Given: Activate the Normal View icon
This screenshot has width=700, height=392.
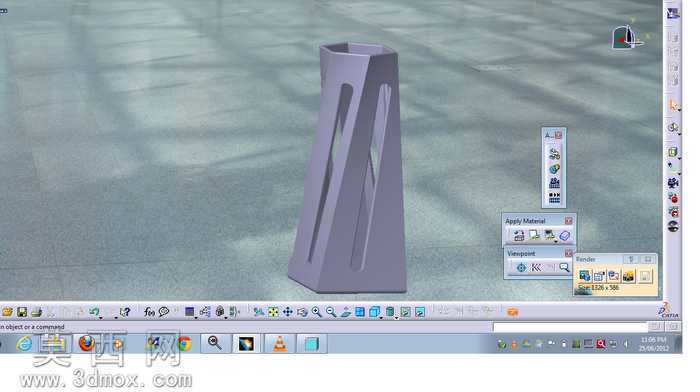Looking at the screenshot, I should (346, 312).
